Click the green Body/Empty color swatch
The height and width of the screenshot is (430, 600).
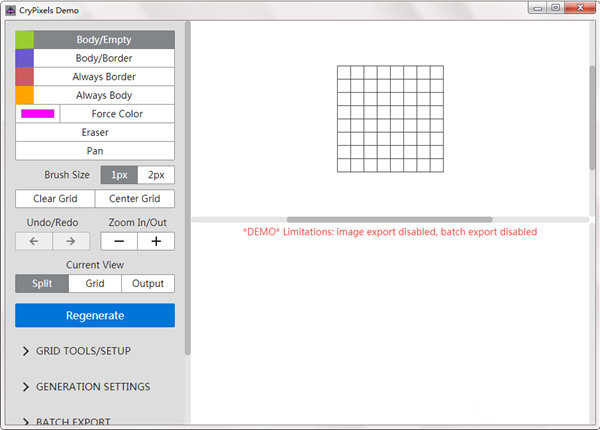point(24,39)
